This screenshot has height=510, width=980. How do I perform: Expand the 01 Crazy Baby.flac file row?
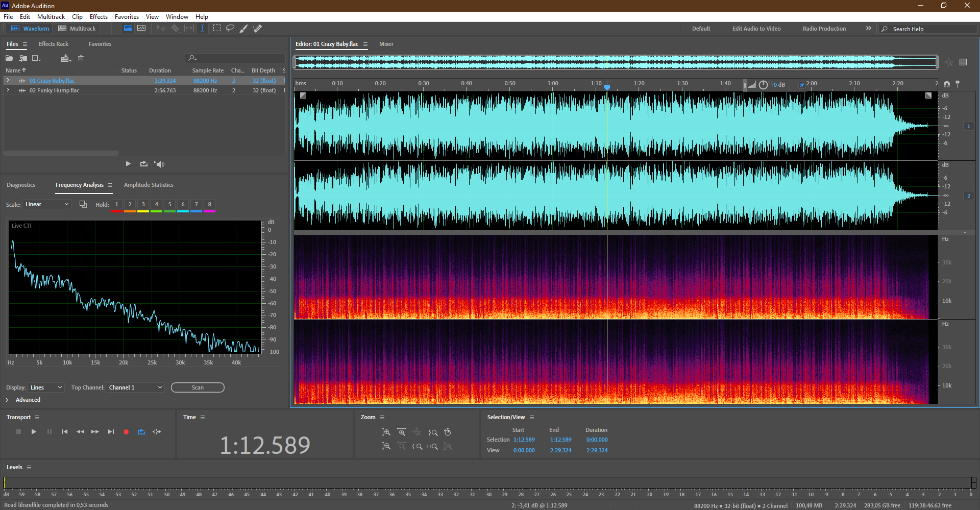click(8, 81)
